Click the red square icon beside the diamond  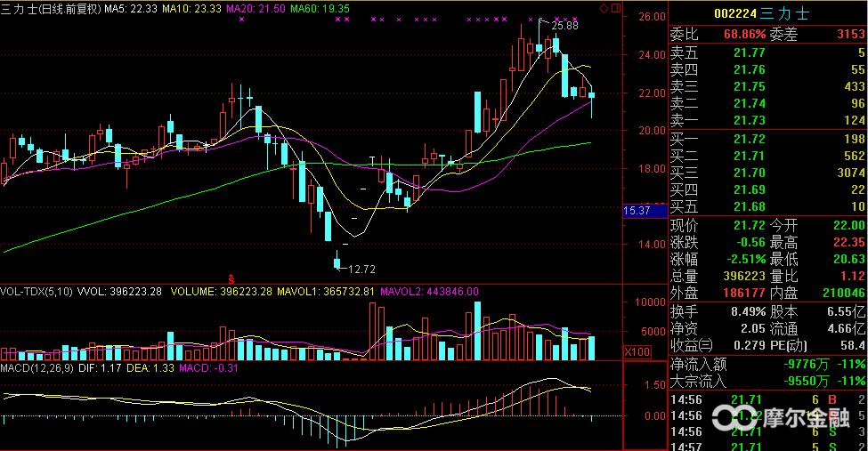614,8
